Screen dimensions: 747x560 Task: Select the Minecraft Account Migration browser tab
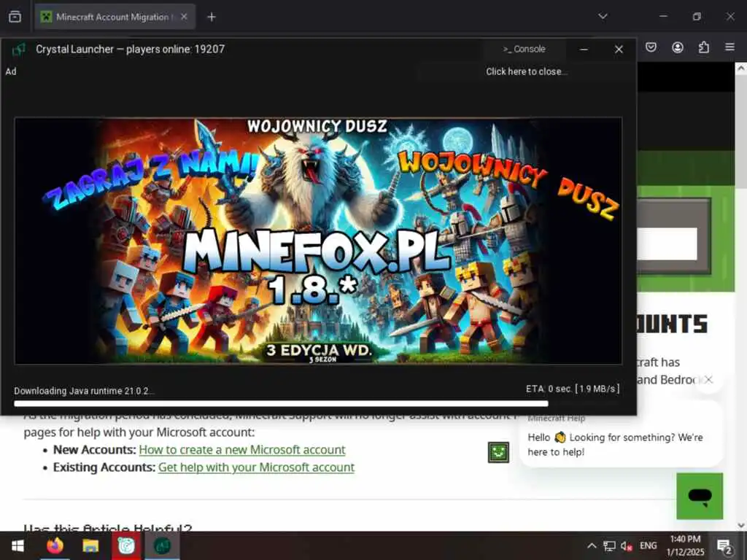tap(115, 17)
